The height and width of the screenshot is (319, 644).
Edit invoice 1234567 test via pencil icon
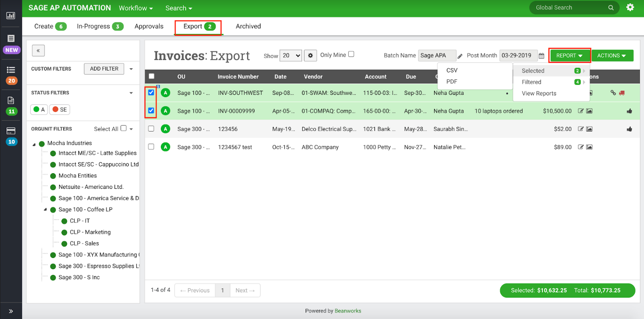pyautogui.click(x=581, y=147)
